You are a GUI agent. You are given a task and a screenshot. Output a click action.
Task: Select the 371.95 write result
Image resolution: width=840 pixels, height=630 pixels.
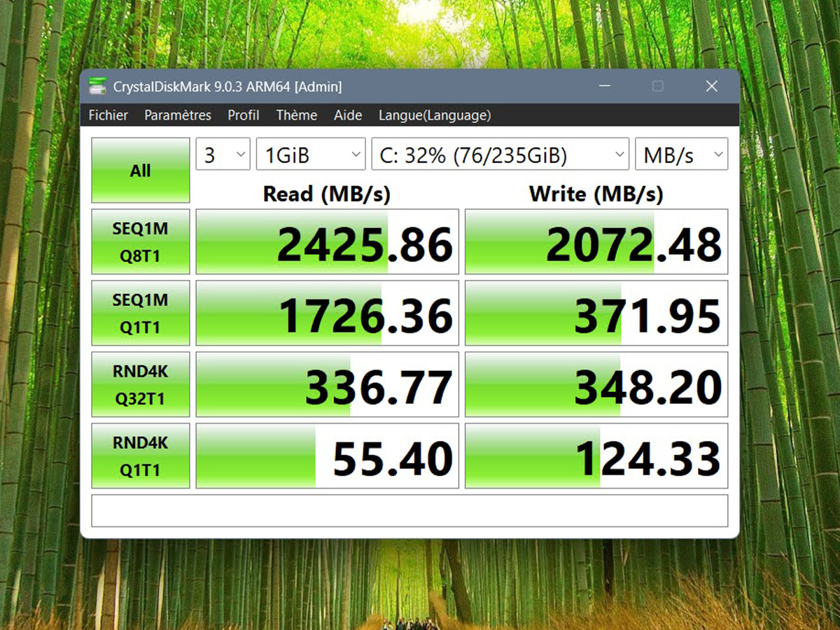click(x=596, y=313)
